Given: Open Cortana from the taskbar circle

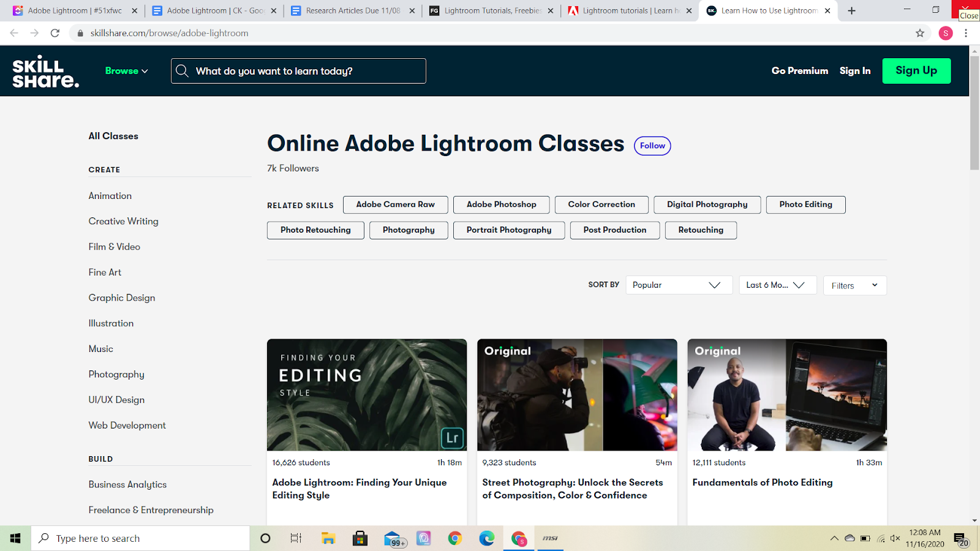Looking at the screenshot, I should [265, 538].
